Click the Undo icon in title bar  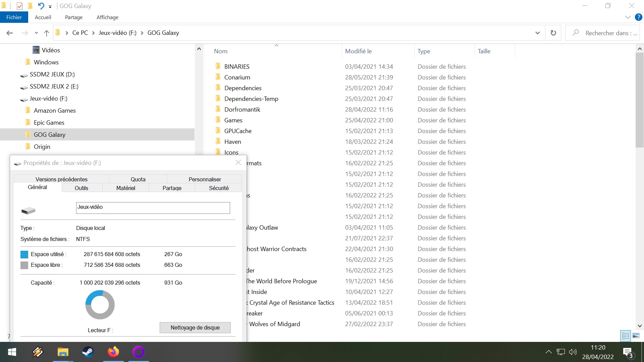[41, 6]
